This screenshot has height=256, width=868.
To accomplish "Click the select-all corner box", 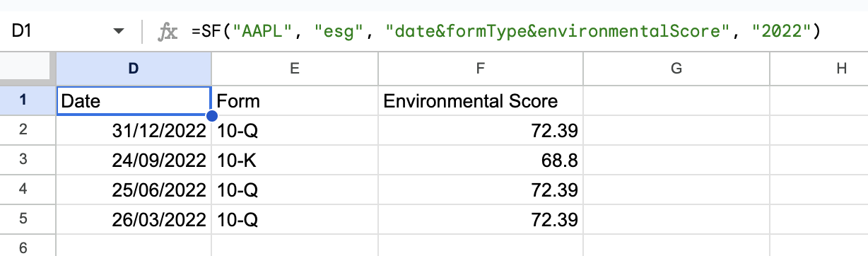I will (28, 69).
